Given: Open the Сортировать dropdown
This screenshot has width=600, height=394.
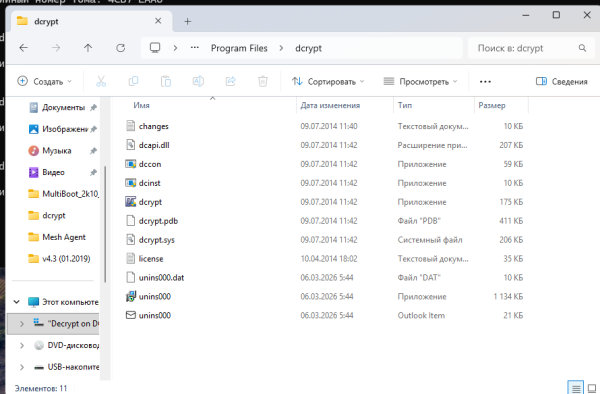Looking at the screenshot, I should [x=328, y=81].
